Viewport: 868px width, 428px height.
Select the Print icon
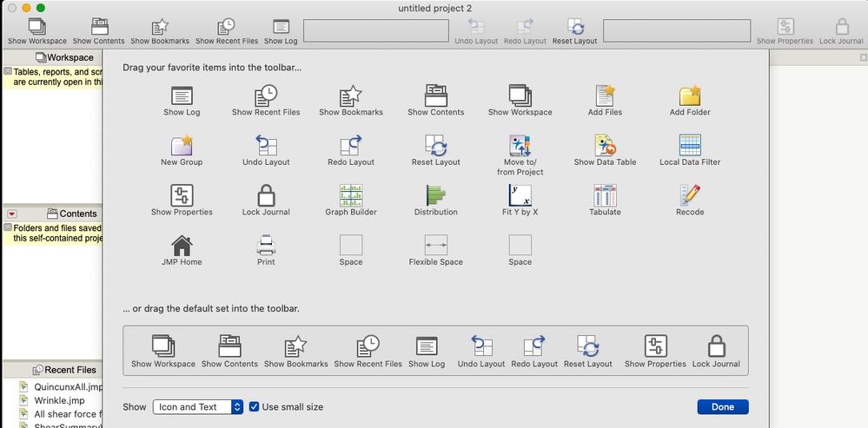point(266,246)
